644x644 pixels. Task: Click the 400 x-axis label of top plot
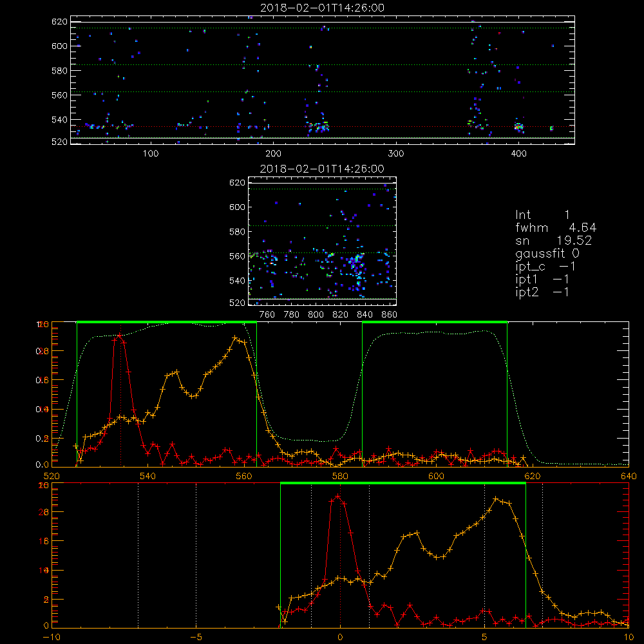pyautogui.click(x=518, y=154)
